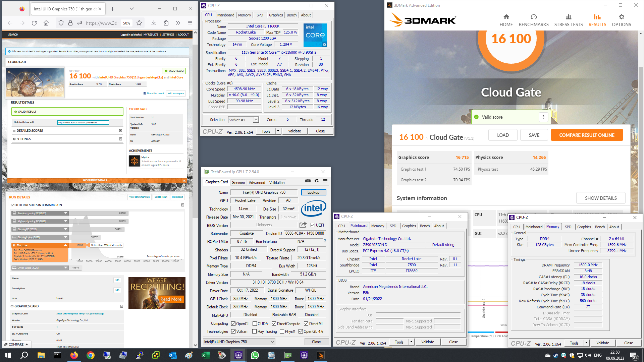Open GPU-Z hamburger menu
The width and height of the screenshot is (644, 362).
325,181
